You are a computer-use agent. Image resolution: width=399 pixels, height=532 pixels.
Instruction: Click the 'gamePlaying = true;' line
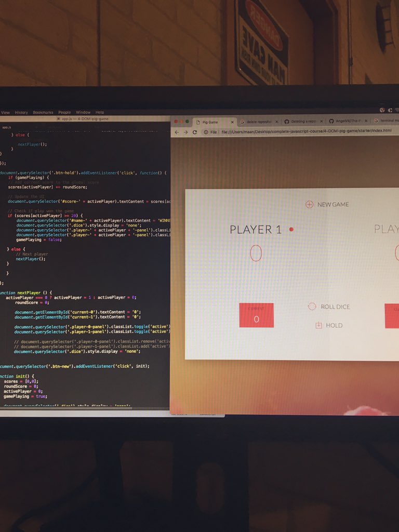coord(25,396)
